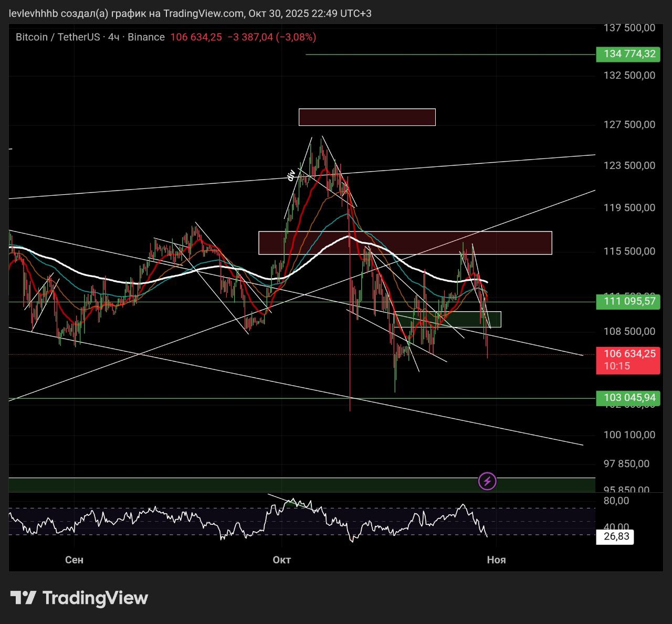This screenshot has height=624, width=672.
Task: Select the green 111 095,57 price label
Action: (x=628, y=301)
